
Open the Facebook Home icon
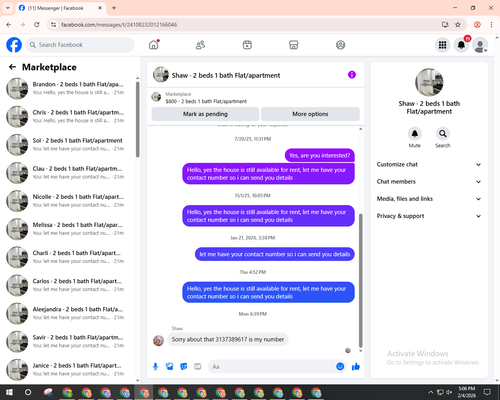coord(154,45)
